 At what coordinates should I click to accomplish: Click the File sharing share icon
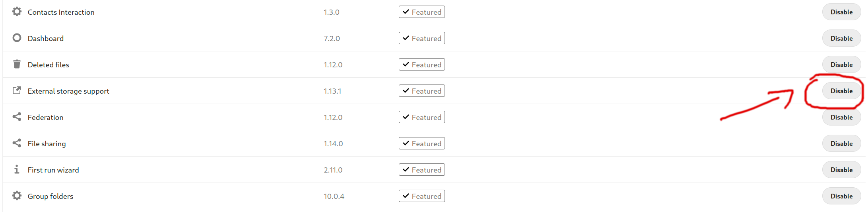click(x=17, y=143)
